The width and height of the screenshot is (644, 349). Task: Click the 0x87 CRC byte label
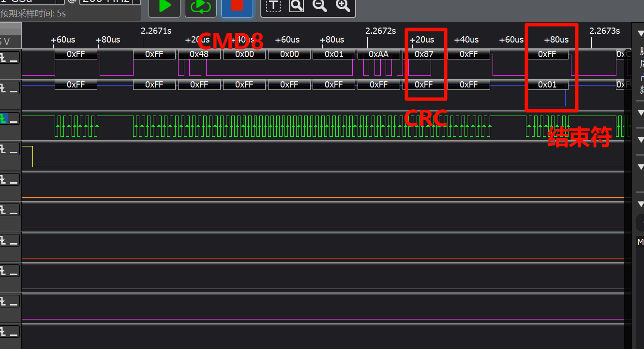(x=424, y=54)
